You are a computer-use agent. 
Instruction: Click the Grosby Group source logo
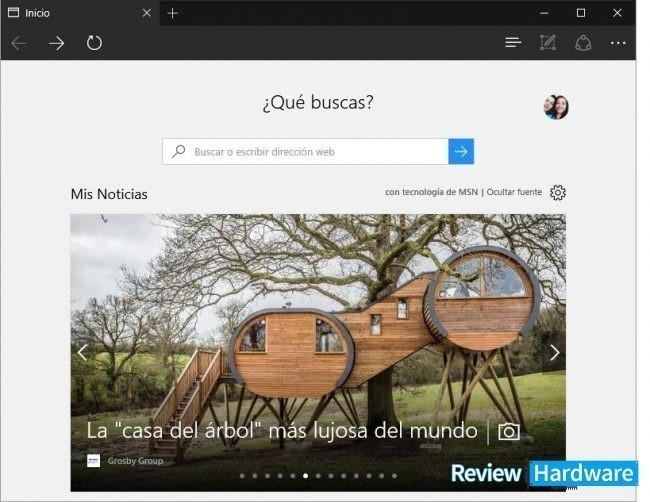[93, 461]
